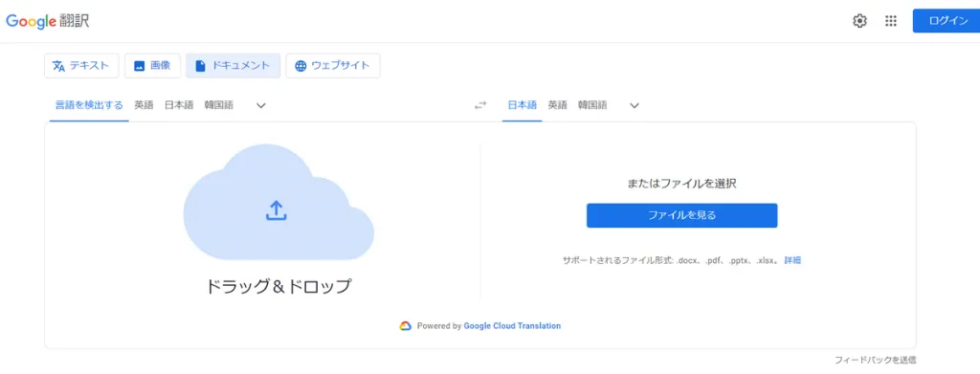
Task: Choose 日本語 as source language
Action: tap(179, 105)
